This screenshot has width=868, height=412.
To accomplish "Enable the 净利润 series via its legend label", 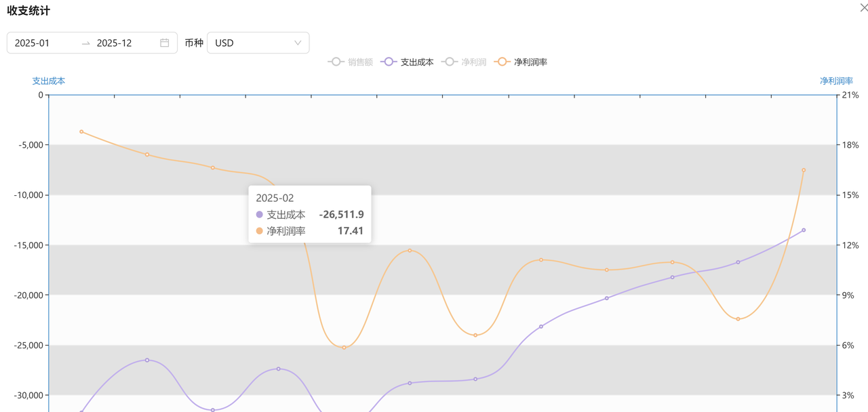I will 473,62.
